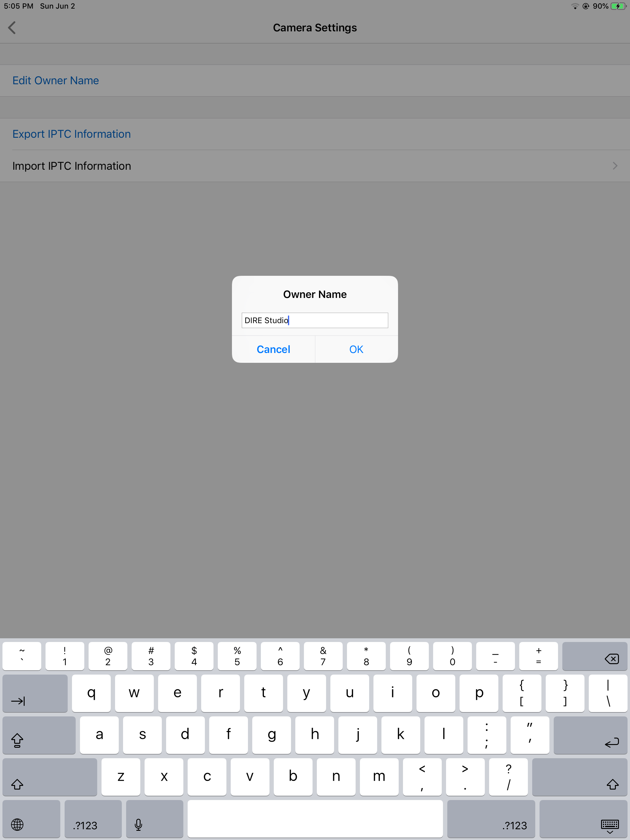630x840 pixels.
Task: Click the Owner Name text field
Action: 315,320
